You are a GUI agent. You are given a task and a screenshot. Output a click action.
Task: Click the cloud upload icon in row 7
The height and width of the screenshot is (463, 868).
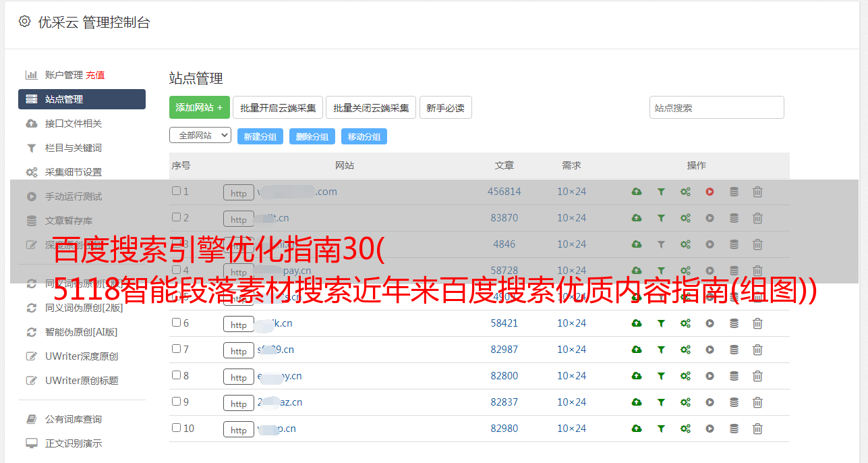point(637,350)
